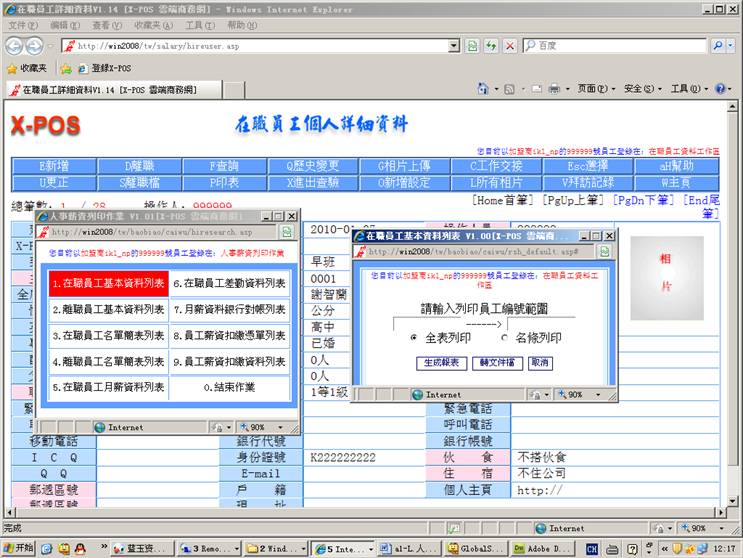
Task: Click the IE back navigation arrow
Action: click(13, 45)
